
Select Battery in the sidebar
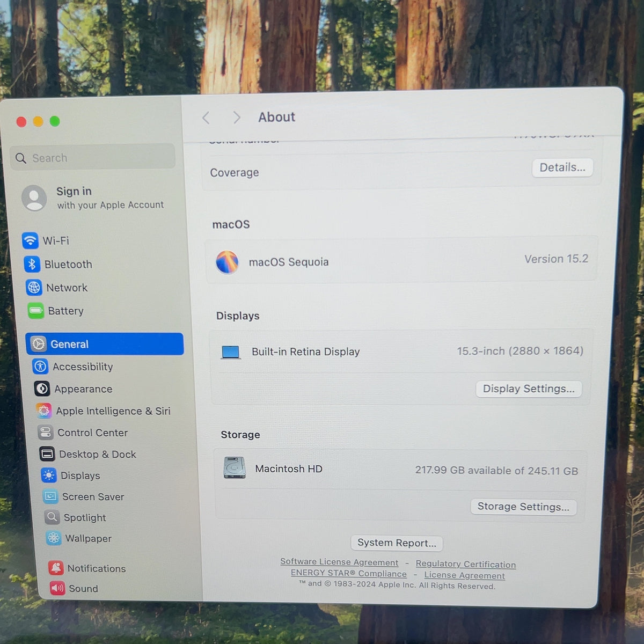(66, 311)
